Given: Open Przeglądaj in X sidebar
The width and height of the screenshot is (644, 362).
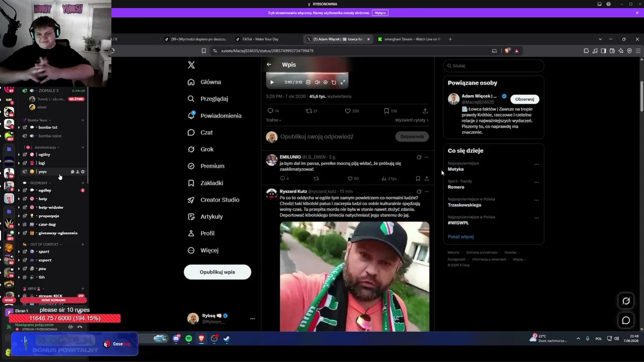Looking at the screenshot, I should (208, 99).
